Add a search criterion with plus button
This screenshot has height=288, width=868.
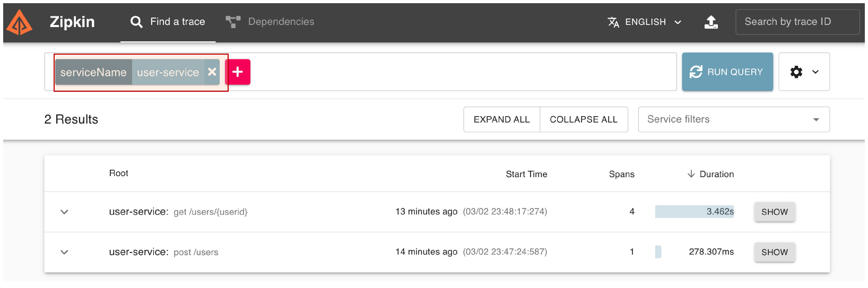click(x=238, y=72)
